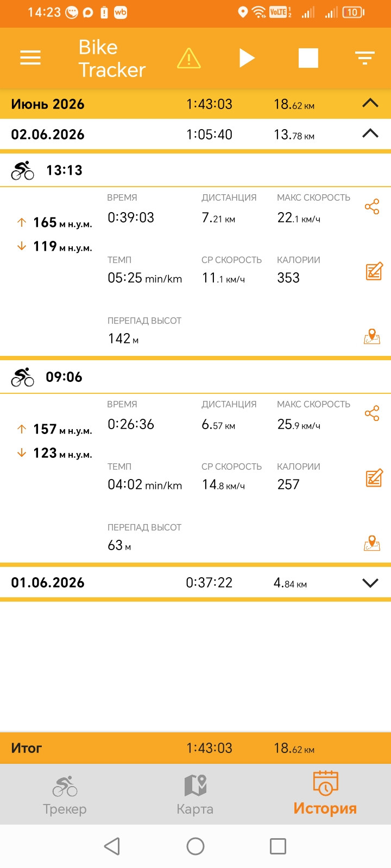Stop tracking with the square button
This screenshot has width=391, height=868.
tap(308, 58)
